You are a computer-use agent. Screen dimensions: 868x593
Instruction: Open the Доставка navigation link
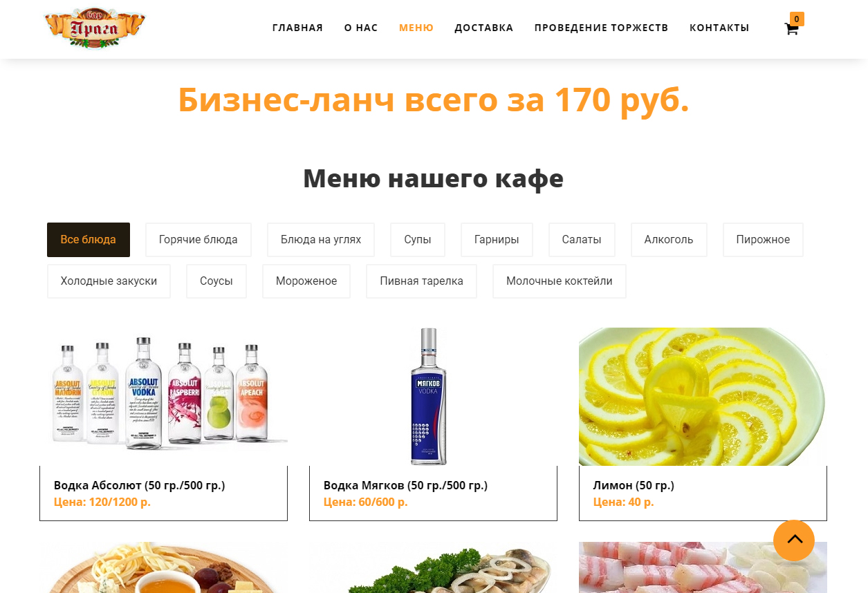point(483,28)
